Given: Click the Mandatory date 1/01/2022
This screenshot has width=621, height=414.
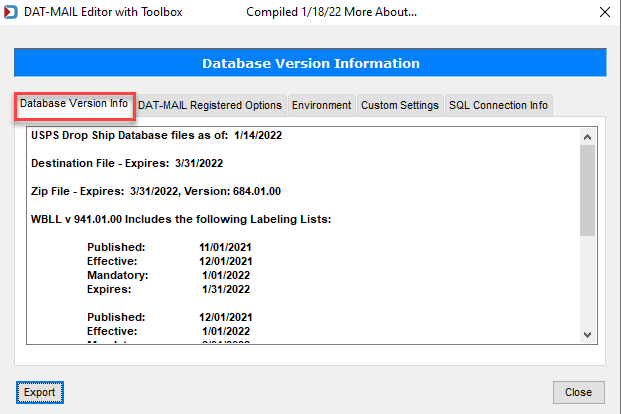Looking at the screenshot, I should (226, 275).
